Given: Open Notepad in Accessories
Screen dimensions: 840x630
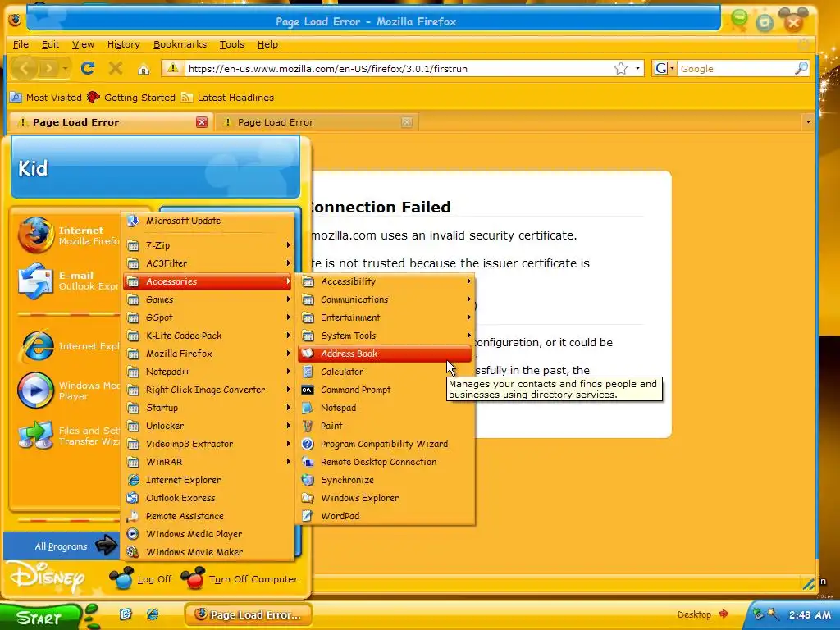Looking at the screenshot, I should point(385,408).
